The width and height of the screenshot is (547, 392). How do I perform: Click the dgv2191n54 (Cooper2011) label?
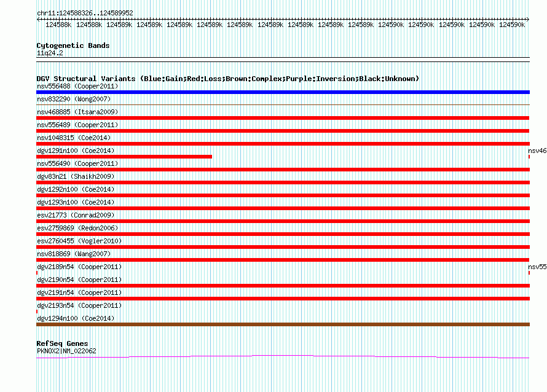tap(79, 292)
